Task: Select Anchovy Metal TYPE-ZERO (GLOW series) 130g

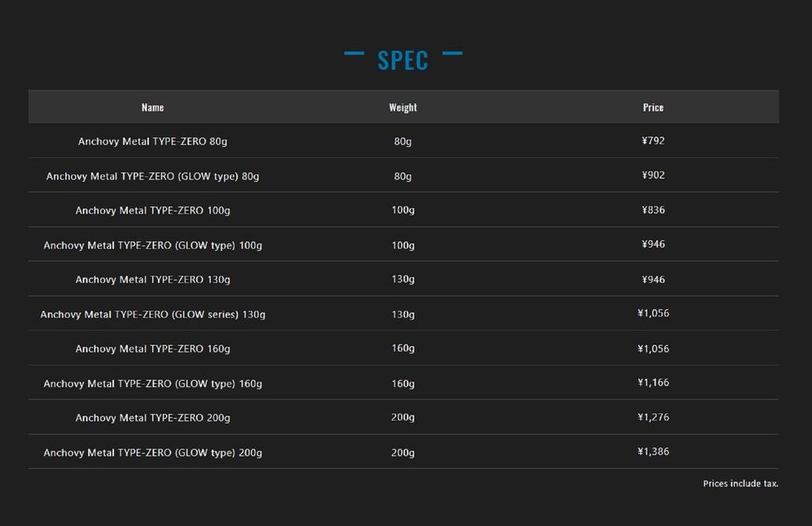Action: point(152,314)
